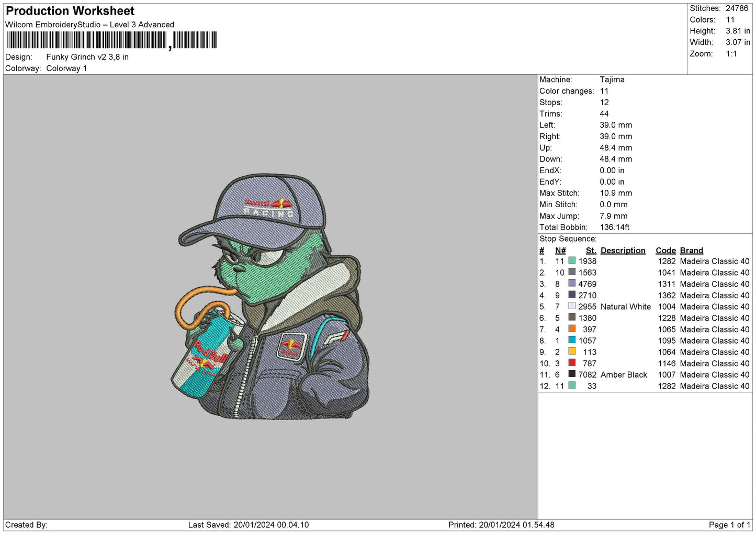Click the Code column header

665,251
